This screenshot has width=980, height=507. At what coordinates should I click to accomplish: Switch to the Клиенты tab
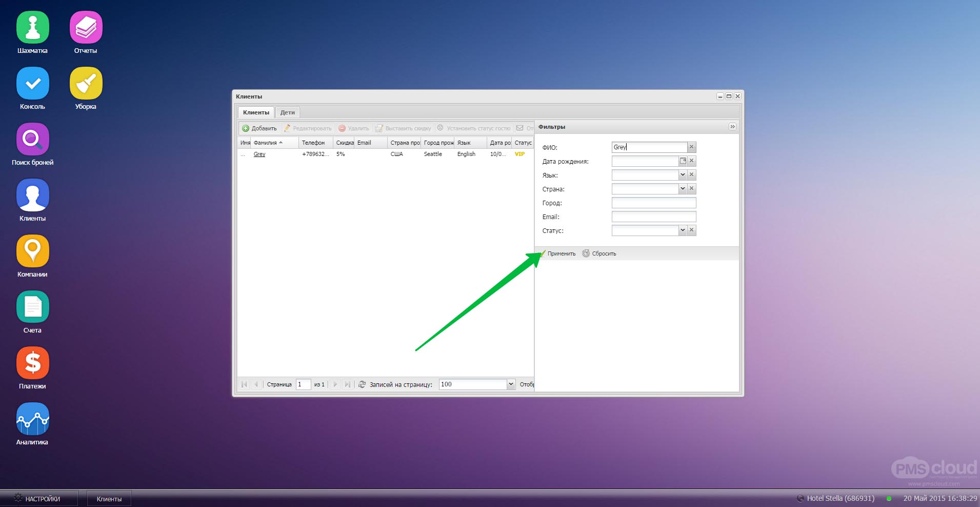pyautogui.click(x=256, y=112)
